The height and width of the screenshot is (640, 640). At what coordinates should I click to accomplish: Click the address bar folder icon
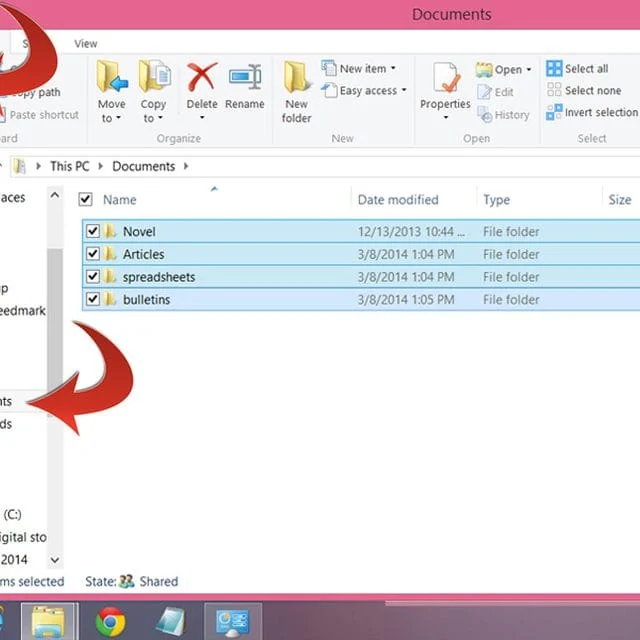19,166
